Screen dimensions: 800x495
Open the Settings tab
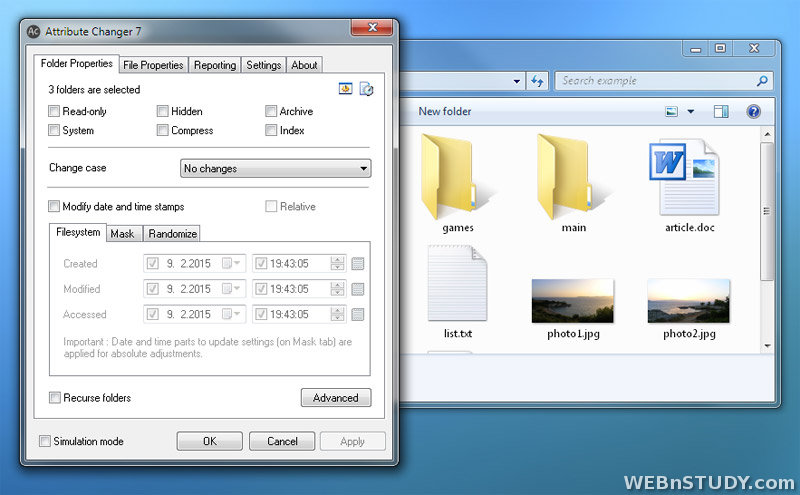[x=263, y=65]
